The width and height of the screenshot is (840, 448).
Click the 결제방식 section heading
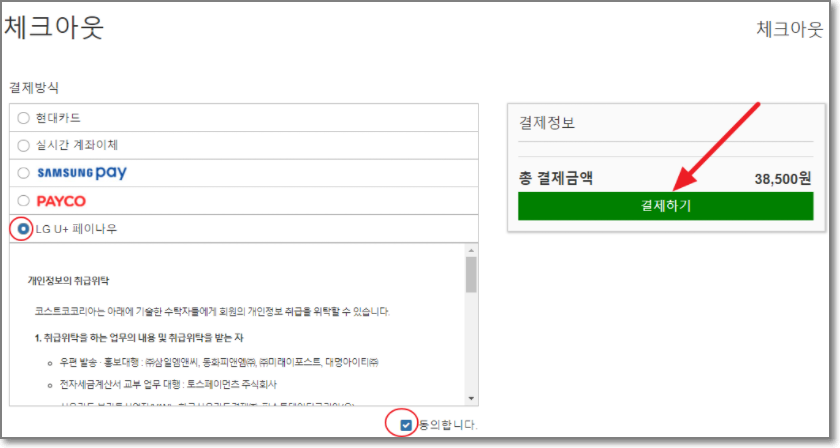(34, 87)
